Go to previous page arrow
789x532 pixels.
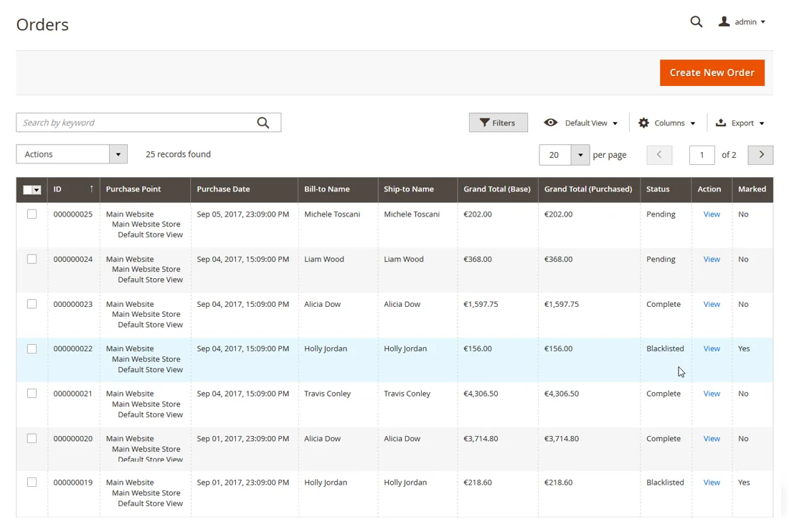click(659, 155)
